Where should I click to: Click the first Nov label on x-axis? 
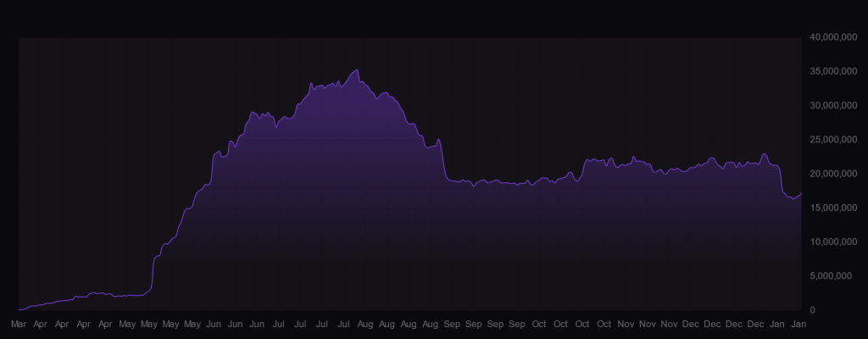[x=626, y=324]
